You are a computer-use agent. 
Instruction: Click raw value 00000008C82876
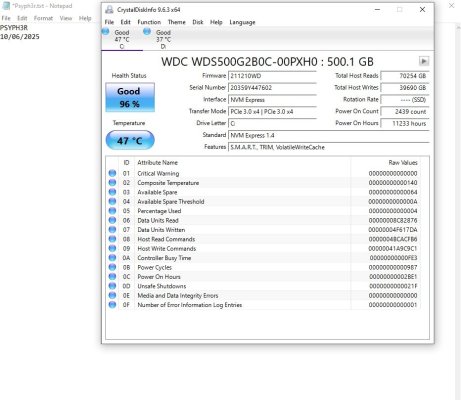393,220
